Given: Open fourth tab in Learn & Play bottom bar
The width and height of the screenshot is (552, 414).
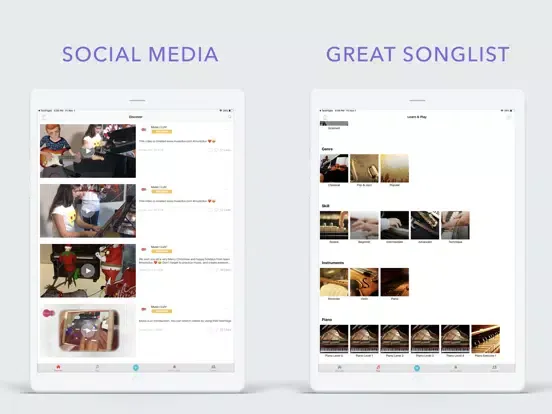Looking at the screenshot, I should click(455, 368).
